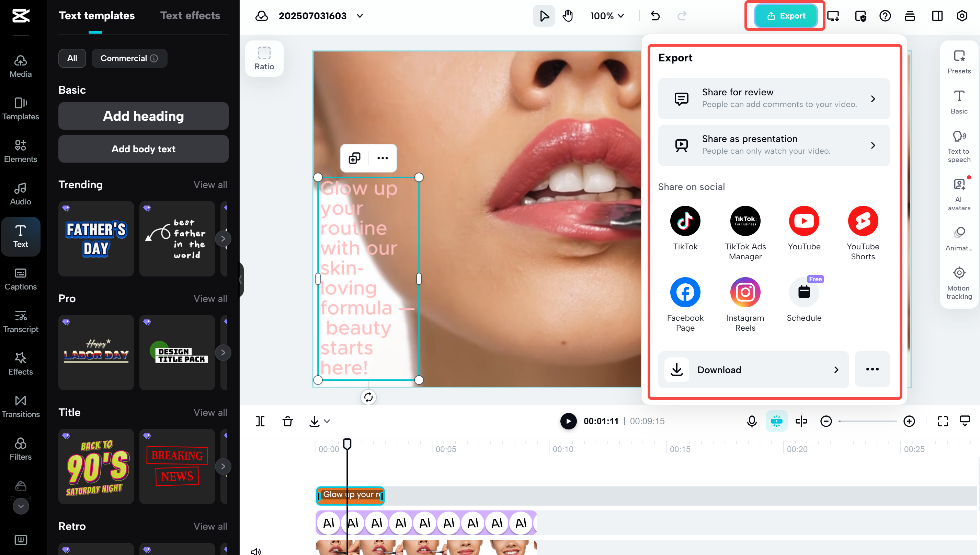
Task: Click Add heading button
Action: point(144,116)
